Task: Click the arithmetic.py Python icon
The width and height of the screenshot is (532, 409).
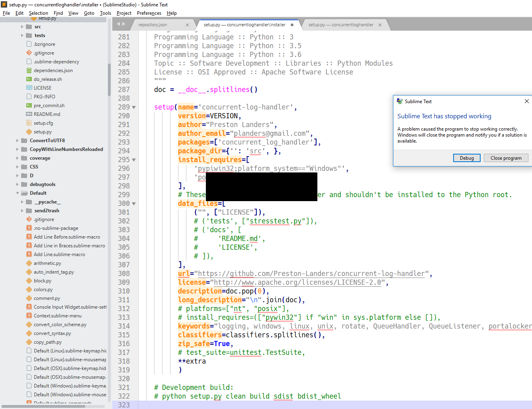Action: [x=29, y=263]
